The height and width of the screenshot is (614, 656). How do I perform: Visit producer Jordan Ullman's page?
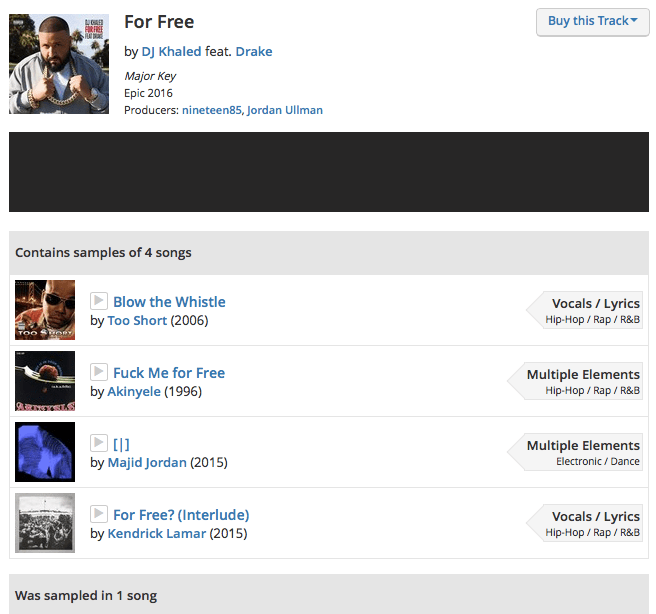point(285,110)
